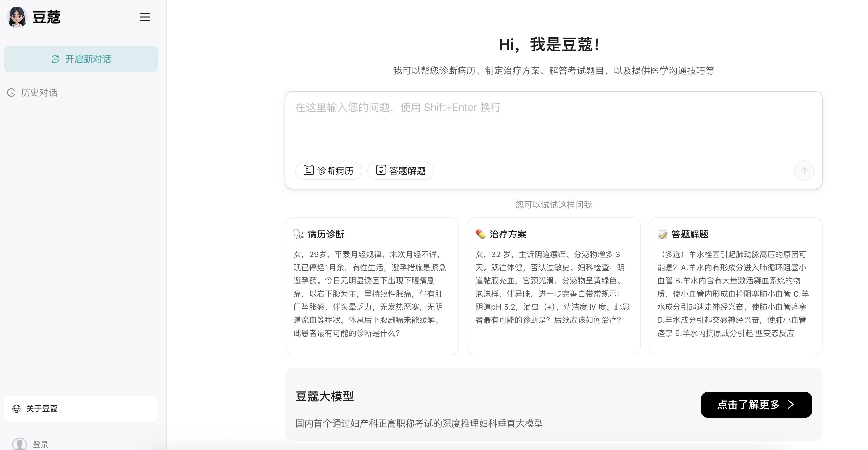Click the arrow chevron in 点击了解更多
Viewport: 868px width, 450px height.
[791, 404]
